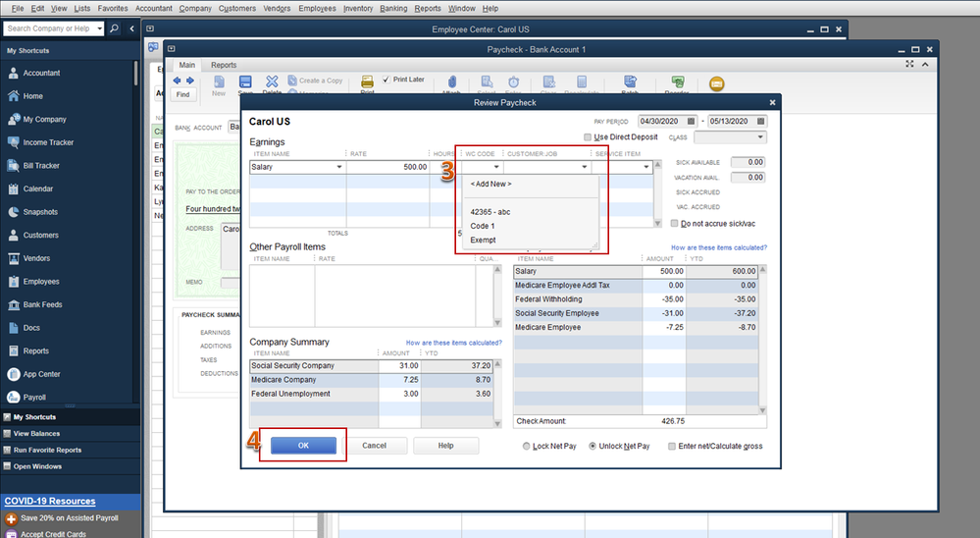Select 42365 - abc WC code
The width and height of the screenshot is (980, 538).
[x=490, y=212]
